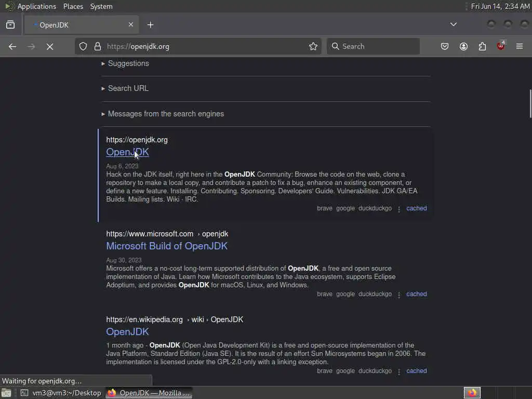Open a new tab with plus button
Image resolution: width=532 pixels, height=399 pixels.
click(150, 25)
